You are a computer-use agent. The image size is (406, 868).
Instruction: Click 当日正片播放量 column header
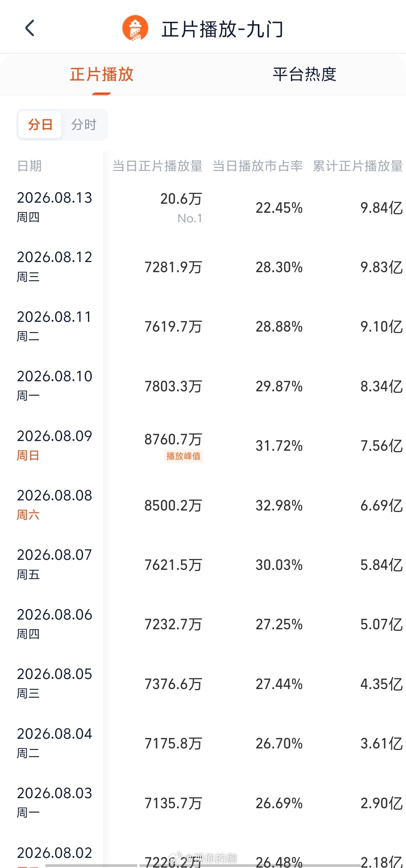coord(158,166)
